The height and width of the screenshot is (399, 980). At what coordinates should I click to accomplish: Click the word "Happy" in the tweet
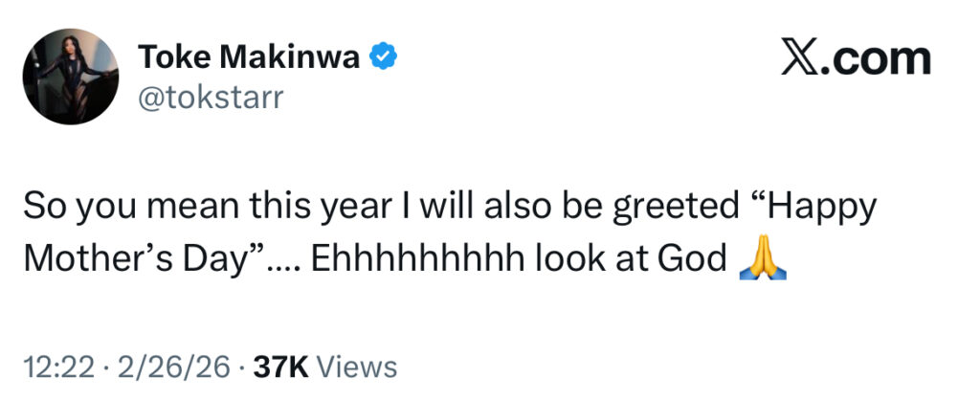pyautogui.click(x=826, y=208)
